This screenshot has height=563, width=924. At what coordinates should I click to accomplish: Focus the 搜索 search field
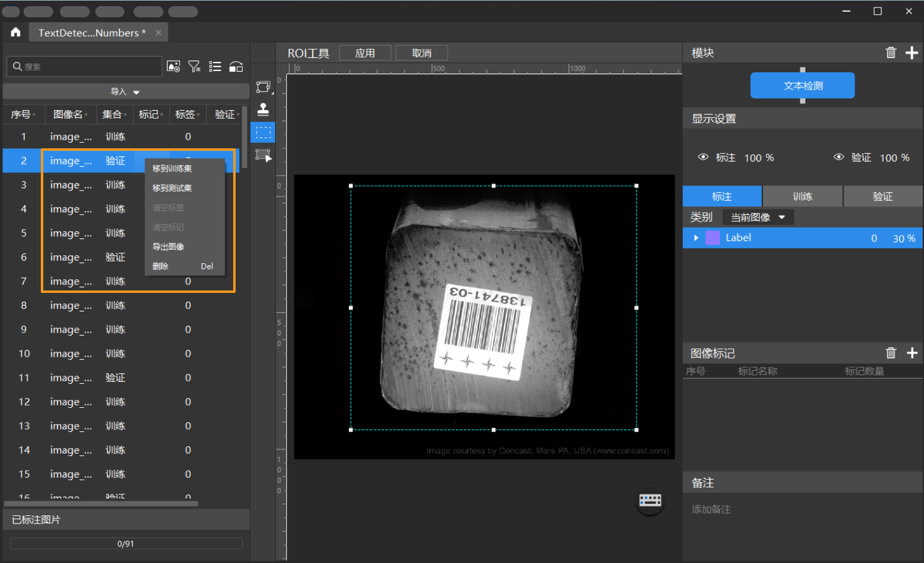tap(85, 66)
